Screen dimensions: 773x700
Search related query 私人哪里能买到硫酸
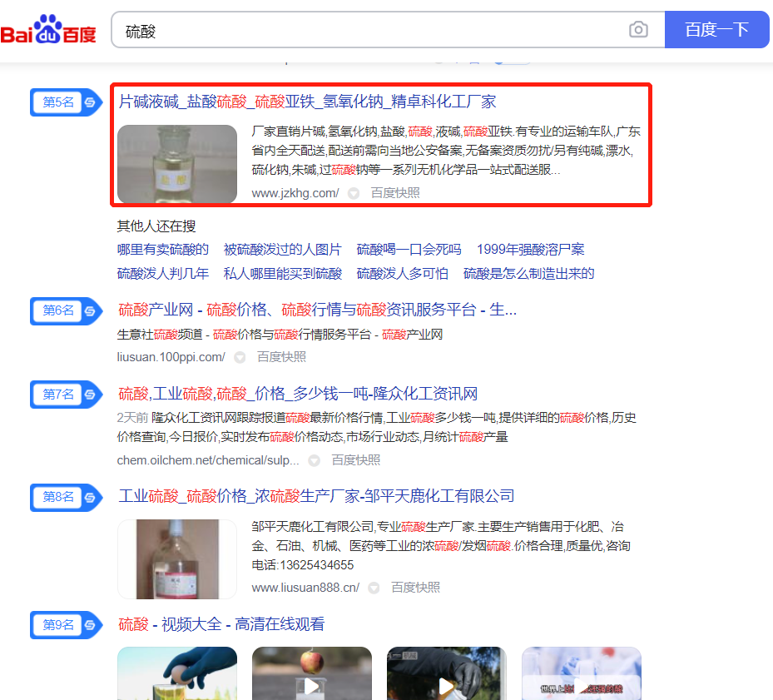pos(282,273)
